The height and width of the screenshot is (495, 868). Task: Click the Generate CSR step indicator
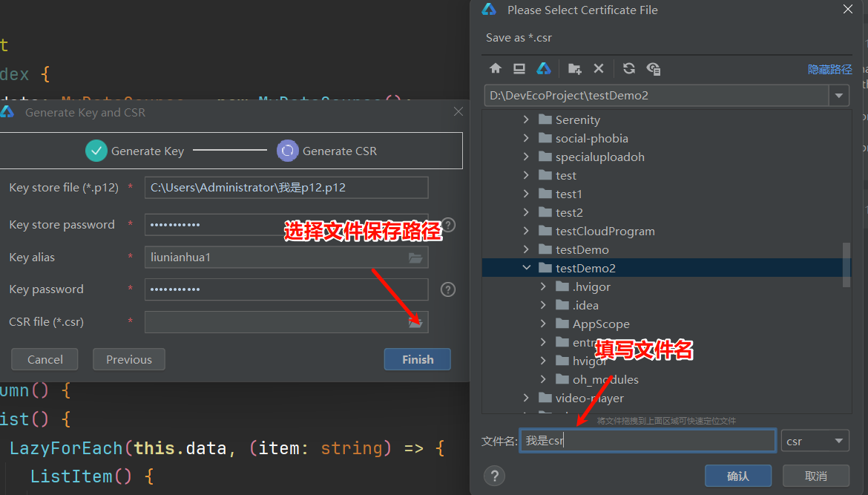326,151
